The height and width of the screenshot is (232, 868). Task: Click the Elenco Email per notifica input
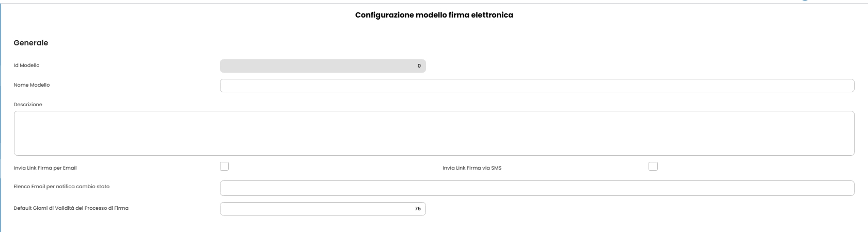point(537,188)
